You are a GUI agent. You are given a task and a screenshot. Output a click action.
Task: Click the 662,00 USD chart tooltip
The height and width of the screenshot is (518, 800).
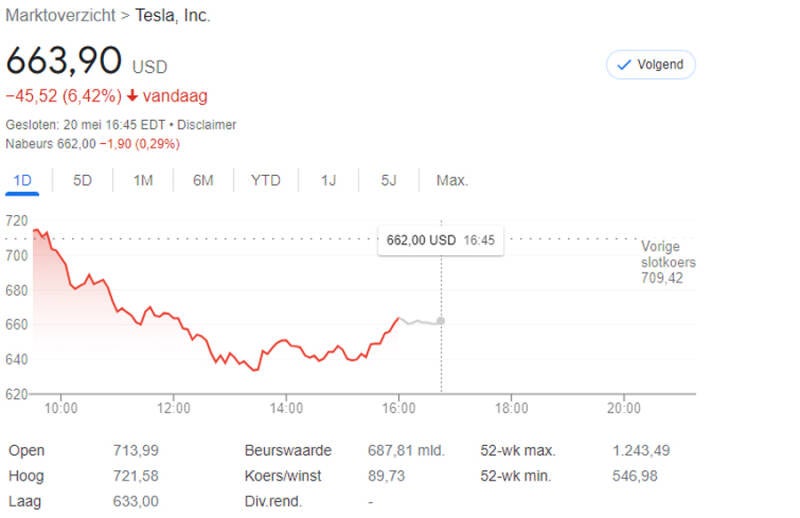[x=440, y=240]
